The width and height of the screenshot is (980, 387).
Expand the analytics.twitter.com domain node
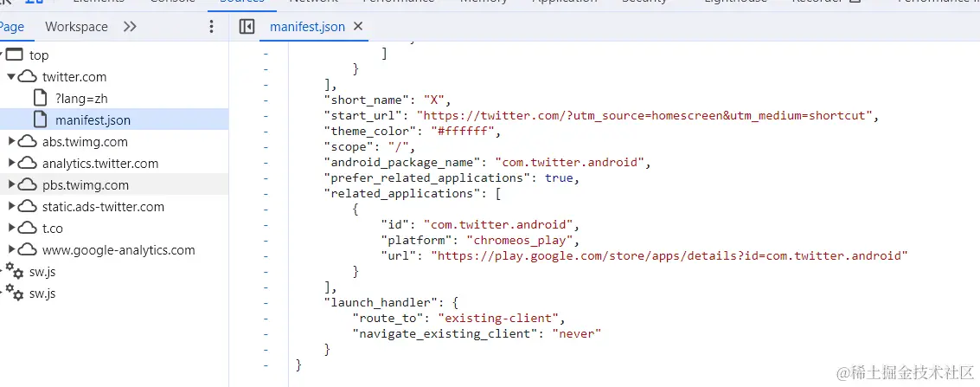point(11,163)
